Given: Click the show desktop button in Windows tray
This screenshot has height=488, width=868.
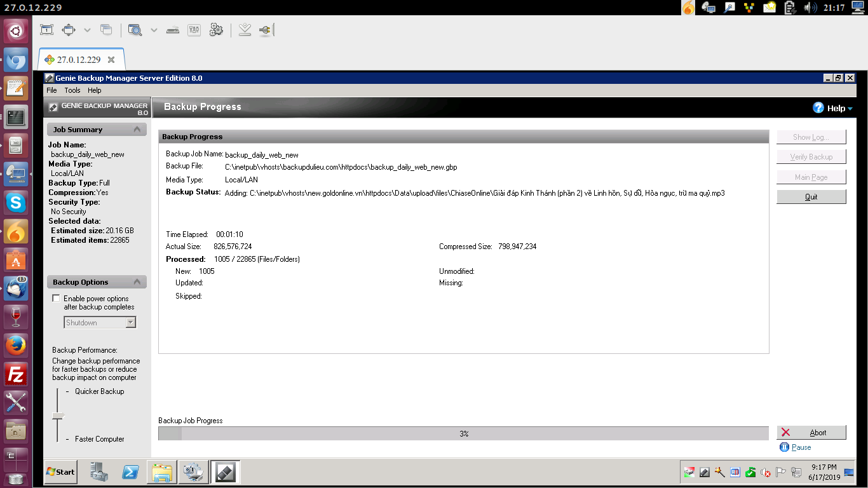Looking at the screenshot, I should click(849, 472).
